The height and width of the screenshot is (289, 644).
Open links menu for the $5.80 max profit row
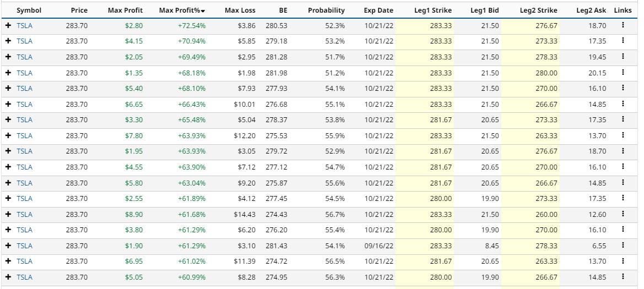pyautogui.click(x=622, y=183)
